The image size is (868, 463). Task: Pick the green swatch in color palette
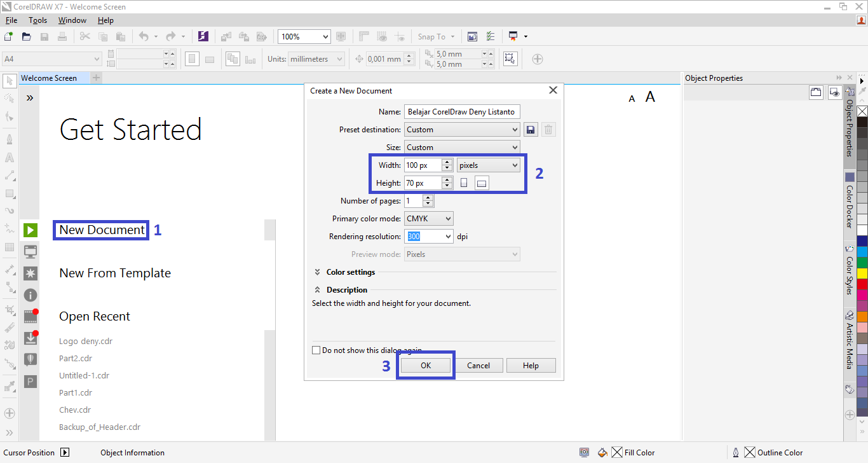[x=862, y=262]
